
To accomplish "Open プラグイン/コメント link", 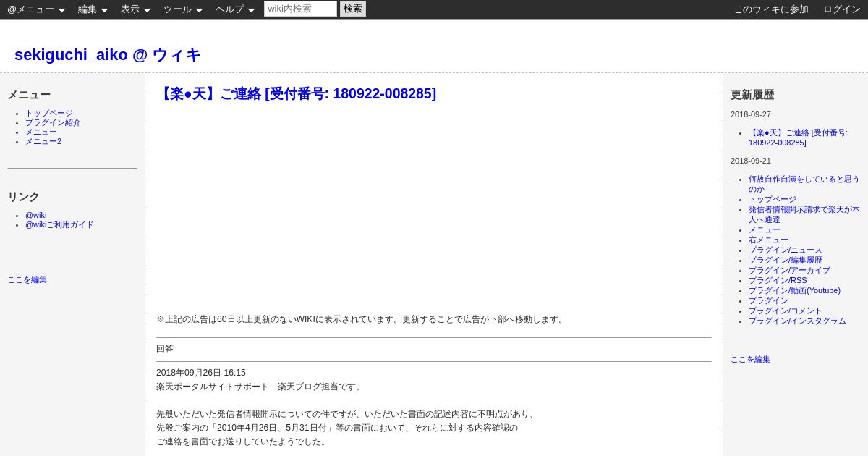I will click(786, 311).
